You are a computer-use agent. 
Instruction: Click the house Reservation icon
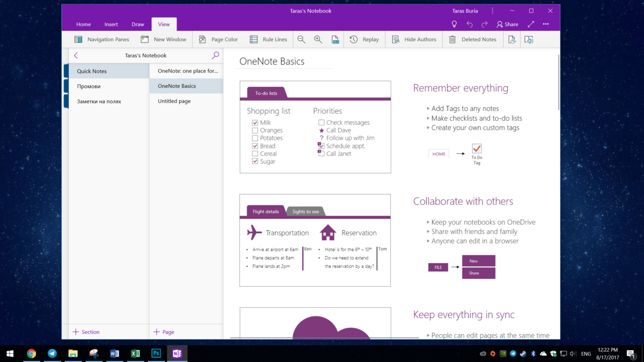coord(328,232)
